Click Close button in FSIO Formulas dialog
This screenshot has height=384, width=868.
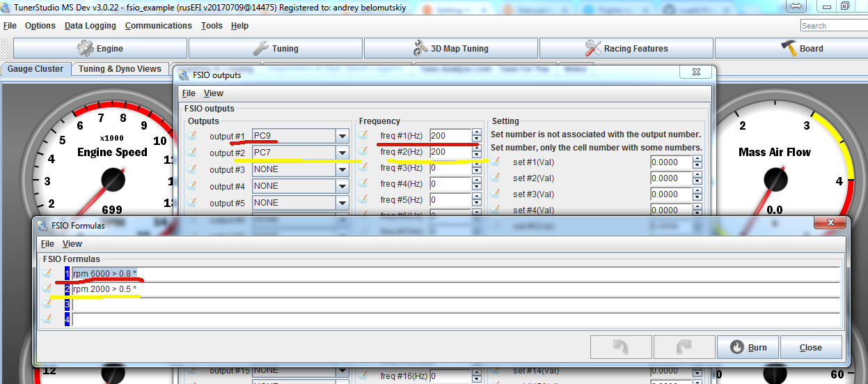coord(810,347)
